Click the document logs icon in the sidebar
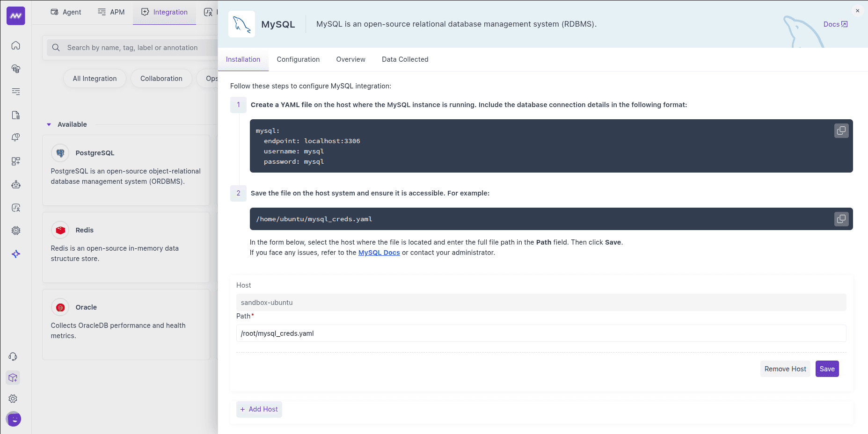868x434 pixels. tap(15, 115)
